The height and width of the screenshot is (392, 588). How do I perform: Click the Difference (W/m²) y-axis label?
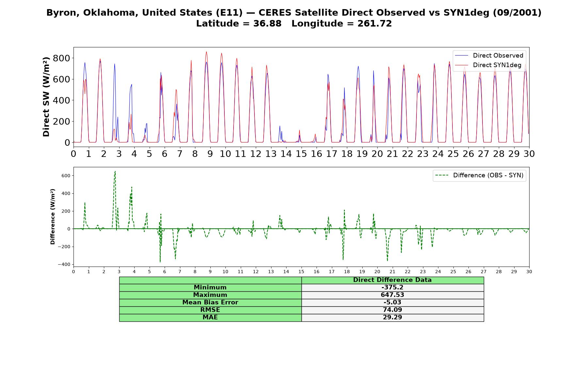tap(53, 217)
